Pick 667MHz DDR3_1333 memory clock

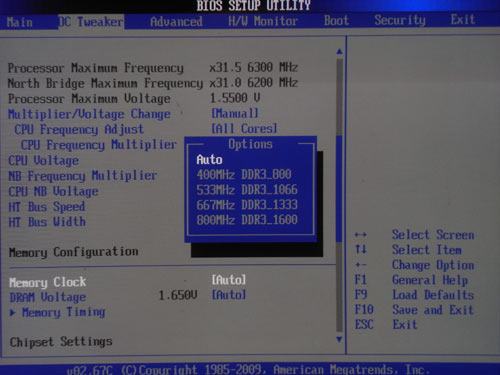coord(247,205)
